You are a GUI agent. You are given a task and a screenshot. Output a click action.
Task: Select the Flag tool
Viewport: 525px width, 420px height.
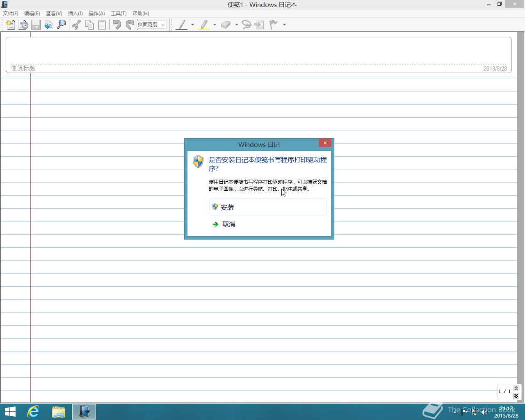point(273,25)
